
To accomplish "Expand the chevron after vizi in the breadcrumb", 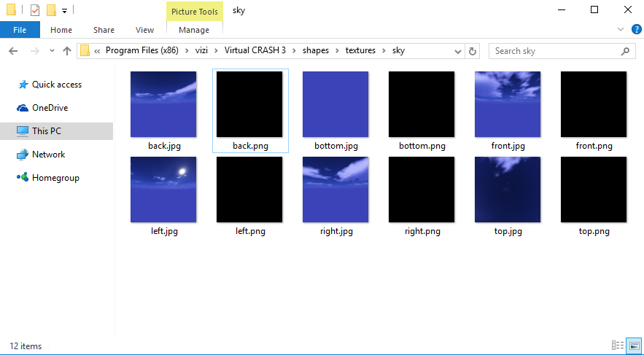I will pos(216,51).
